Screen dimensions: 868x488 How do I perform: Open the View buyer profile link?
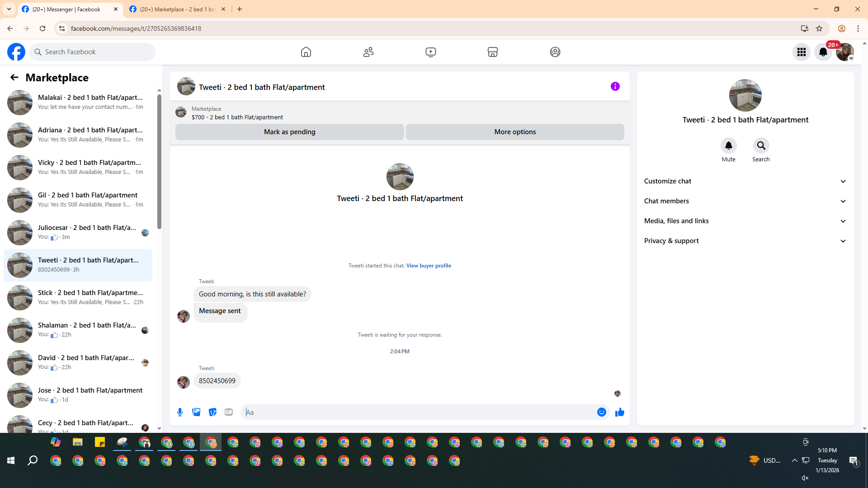point(429,266)
